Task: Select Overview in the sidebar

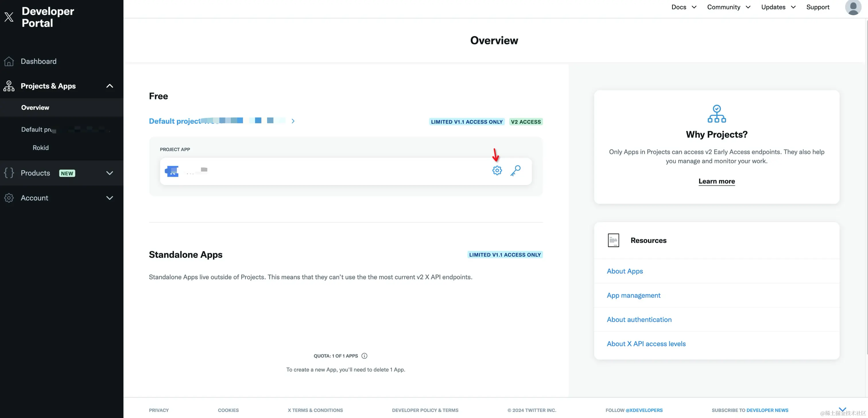Action: pos(35,108)
